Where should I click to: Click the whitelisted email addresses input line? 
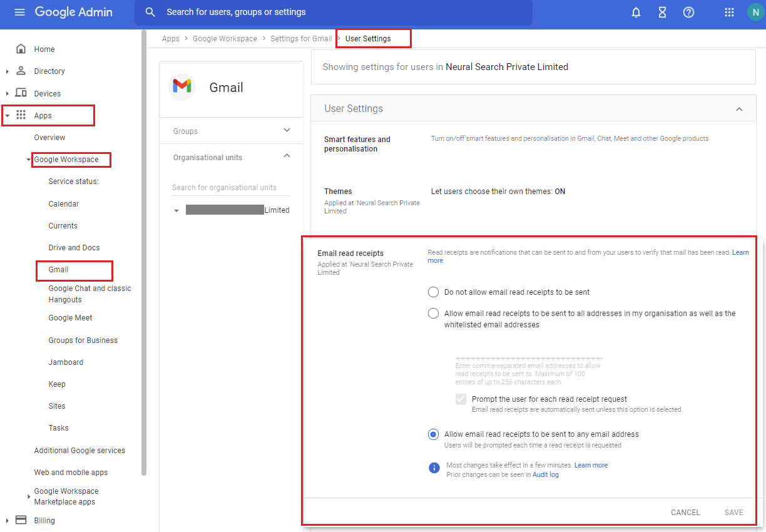tap(529, 352)
